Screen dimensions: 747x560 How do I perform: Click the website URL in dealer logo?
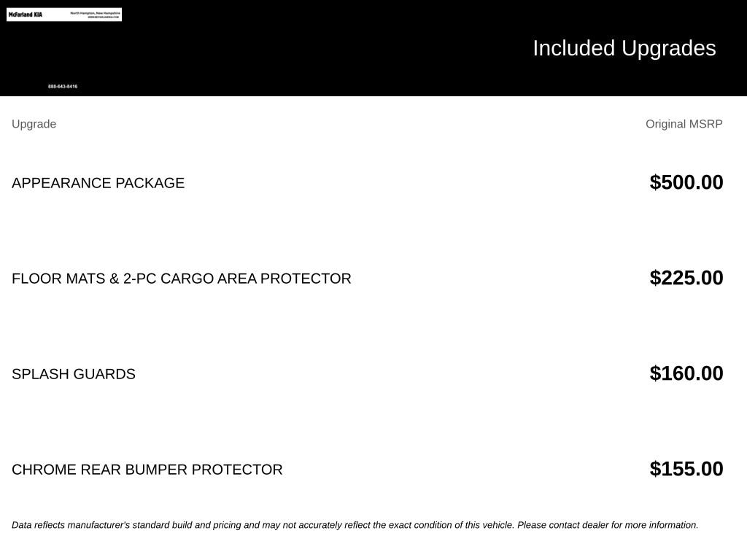(x=104, y=17)
